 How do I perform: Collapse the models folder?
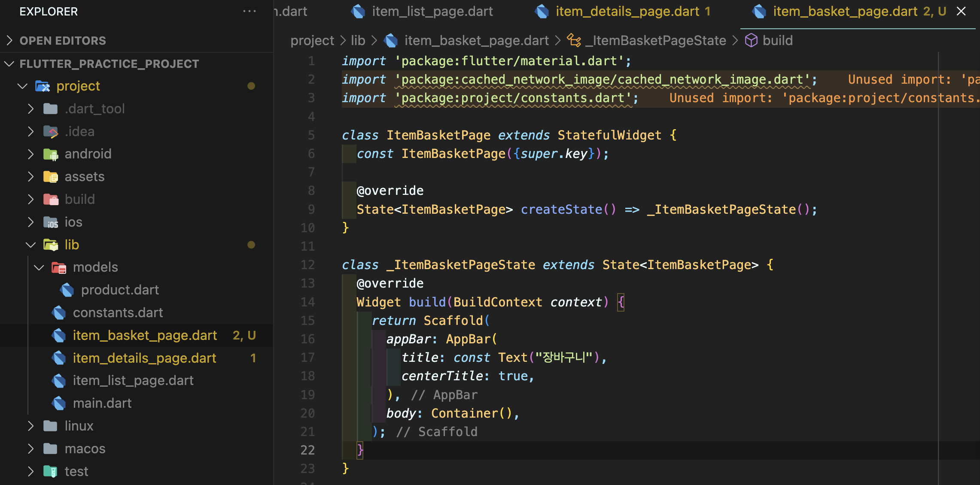pyautogui.click(x=39, y=267)
